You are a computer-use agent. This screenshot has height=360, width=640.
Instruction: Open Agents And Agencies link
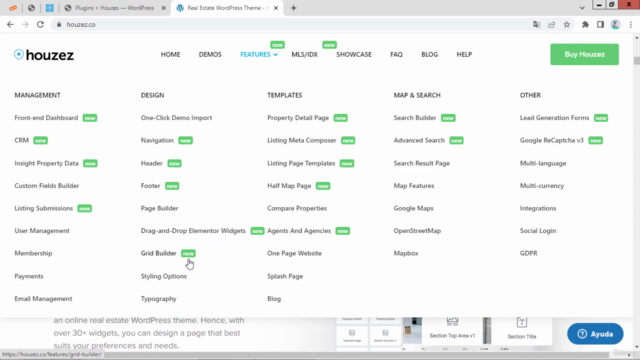click(299, 231)
